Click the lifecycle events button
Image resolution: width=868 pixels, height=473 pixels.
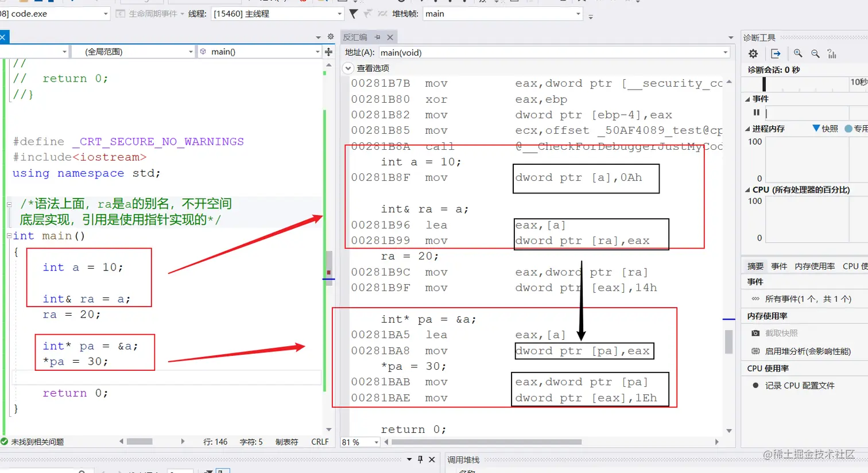[x=149, y=13]
